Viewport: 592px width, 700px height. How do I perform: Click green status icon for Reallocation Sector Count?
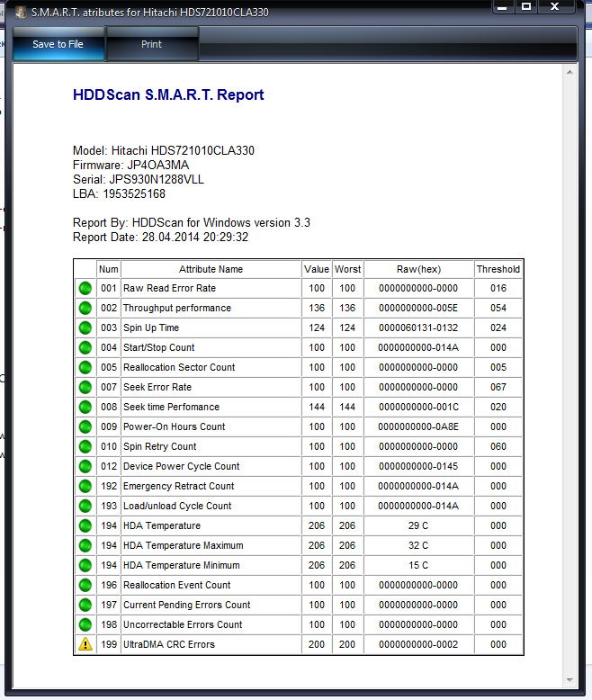click(85, 367)
